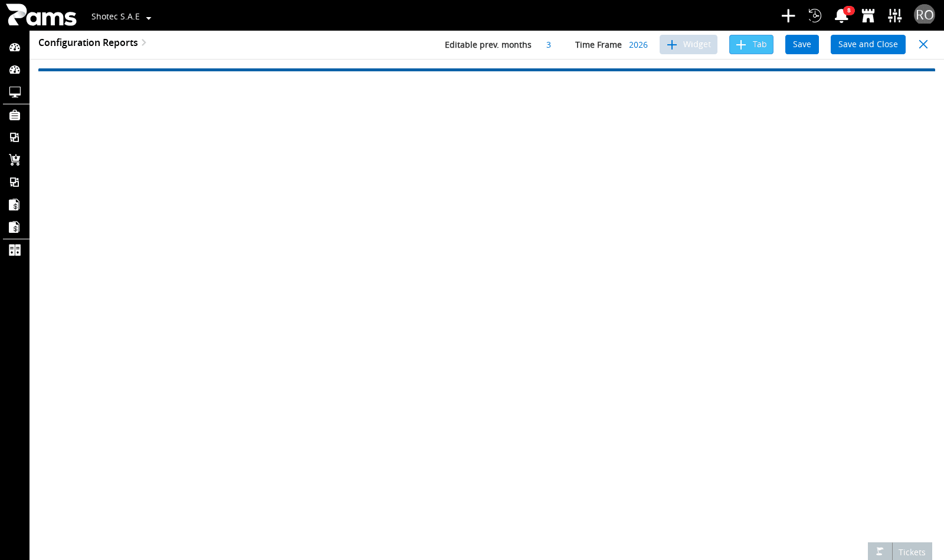Click the Configuration Reports breadcrumb
944x560 pixels.
(88, 42)
